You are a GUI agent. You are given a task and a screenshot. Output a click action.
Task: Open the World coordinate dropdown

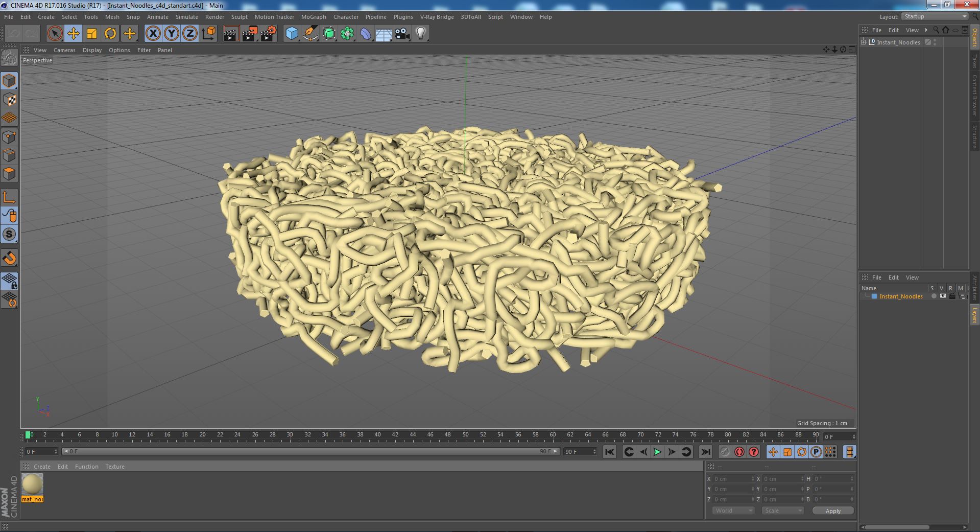pyautogui.click(x=733, y=511)
